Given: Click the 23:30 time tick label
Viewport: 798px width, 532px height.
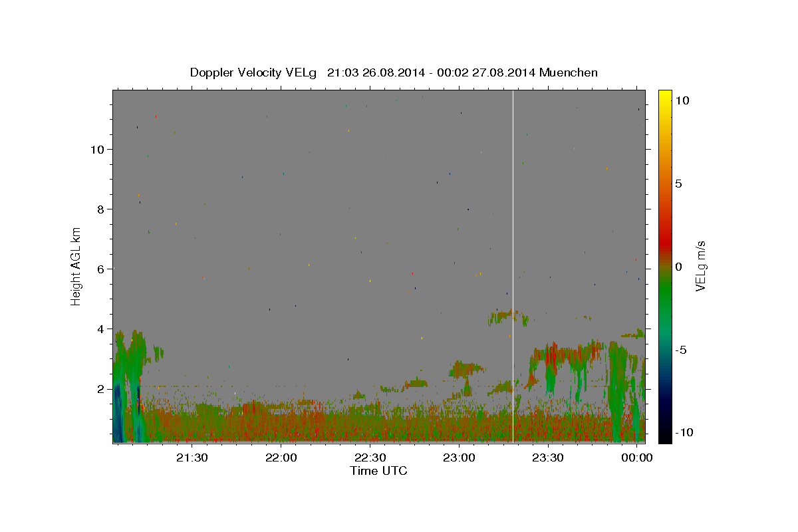Looking at the screenshot, I should click(x=547, y=458).
